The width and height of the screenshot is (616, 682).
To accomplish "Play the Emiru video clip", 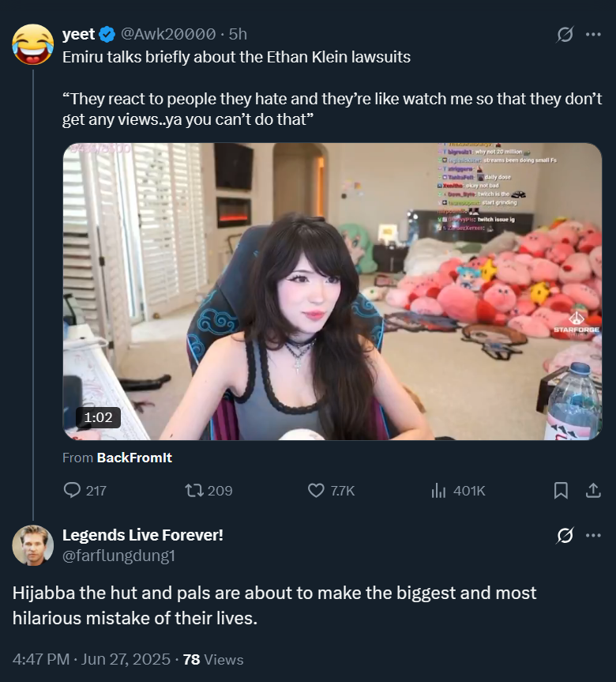I will pos(332,292).
